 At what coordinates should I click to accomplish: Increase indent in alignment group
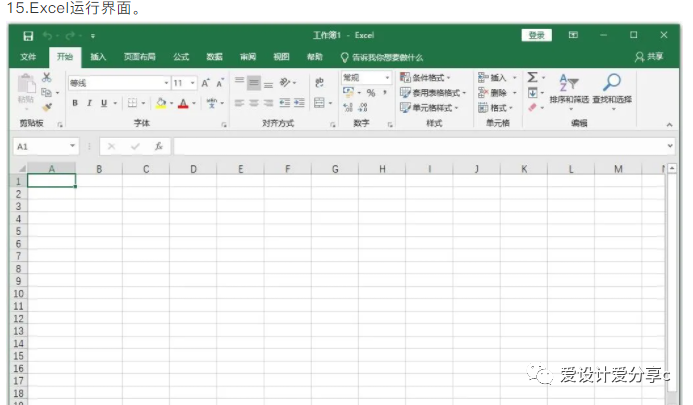[x=299, y=103]
